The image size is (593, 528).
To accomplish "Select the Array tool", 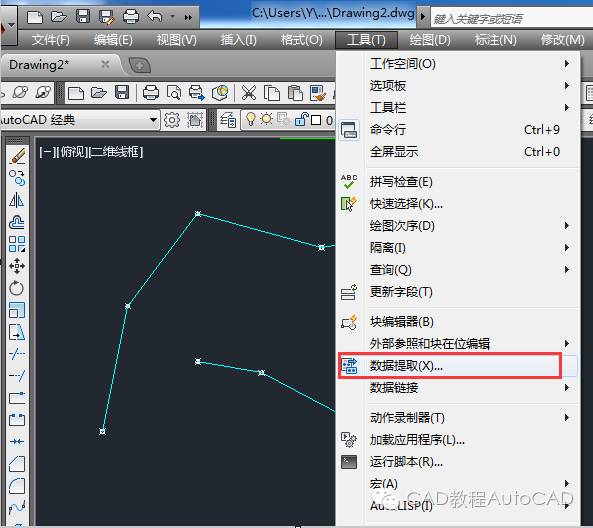I will [x=17, y=244].
